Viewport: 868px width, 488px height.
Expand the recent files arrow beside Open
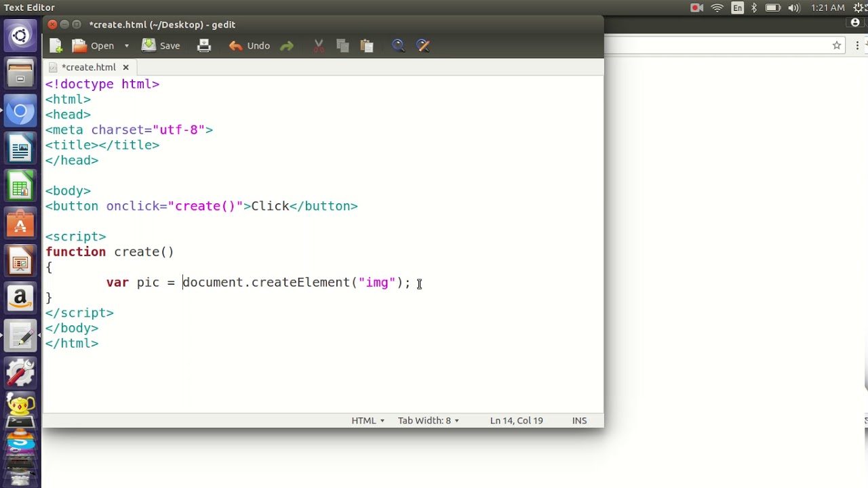tap(126, 46)
